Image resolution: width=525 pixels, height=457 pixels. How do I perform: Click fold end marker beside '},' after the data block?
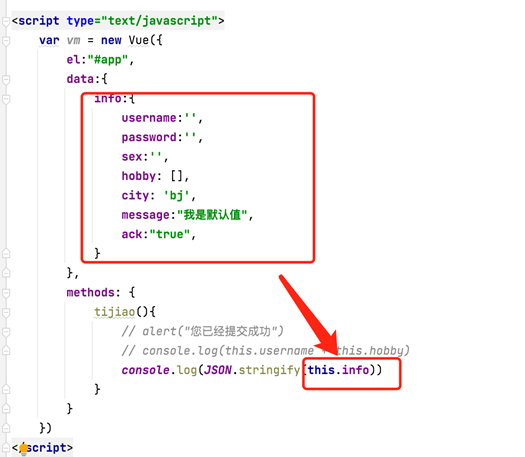point(6,273)
